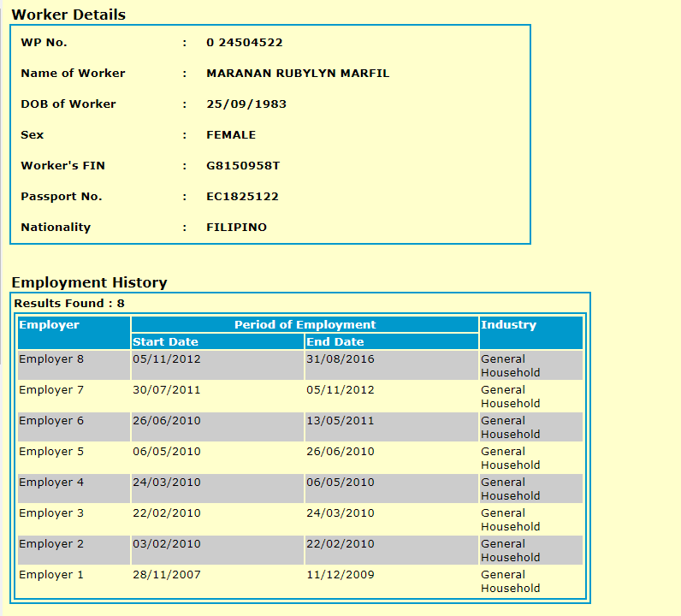Image resolution: width=681 pixels, height=616 pixels.
Task: Select the End Date column header
Action: (x=335, y=342)
